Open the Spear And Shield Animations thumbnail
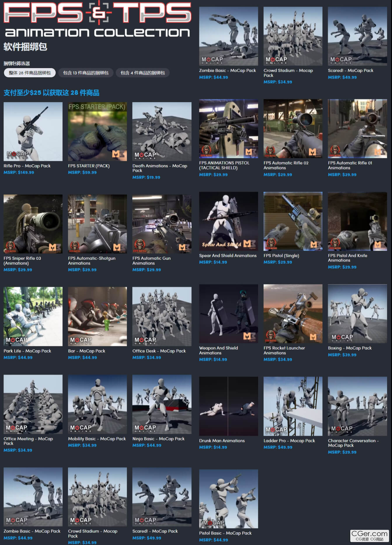The width and height of the screenshot is (392, 545). tap(229, 221)
